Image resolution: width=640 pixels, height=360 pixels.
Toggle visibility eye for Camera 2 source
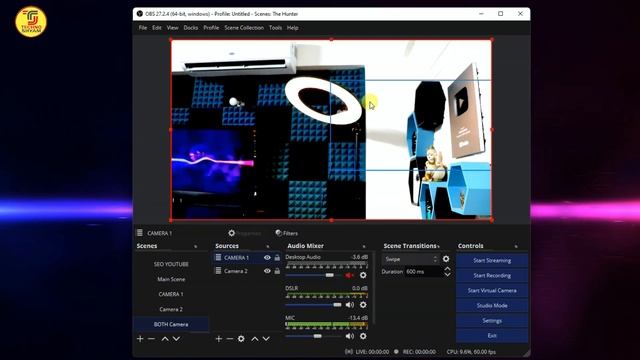pyautogui.click(x=267, y=271)
